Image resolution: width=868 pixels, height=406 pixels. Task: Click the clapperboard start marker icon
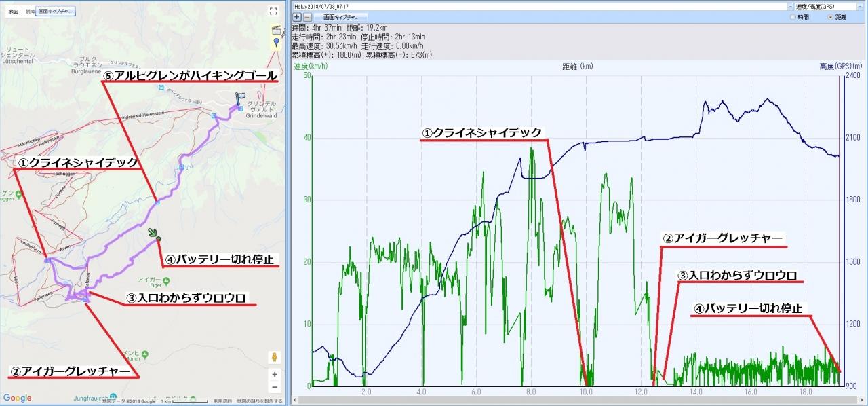tap(276, 31)
